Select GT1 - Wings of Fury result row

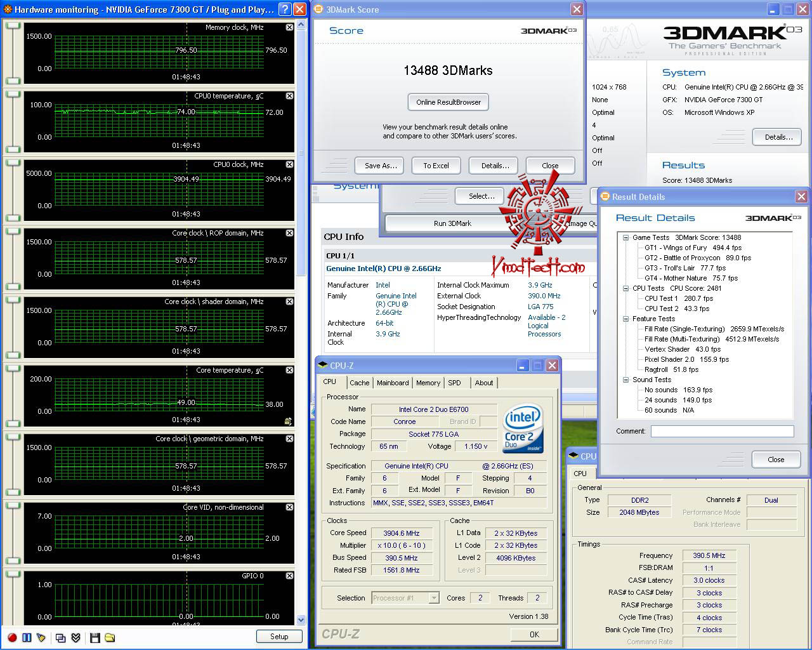(693, 248)
